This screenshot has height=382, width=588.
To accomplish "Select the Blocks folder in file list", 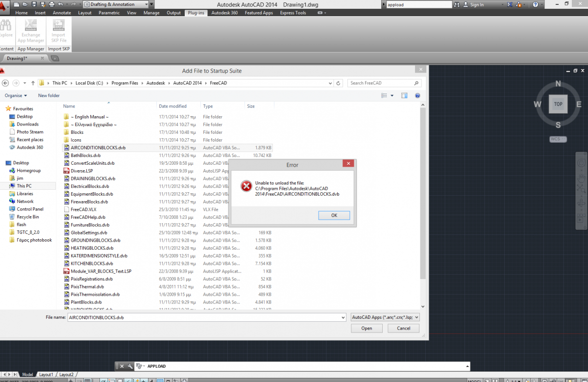I will (77, 132).
